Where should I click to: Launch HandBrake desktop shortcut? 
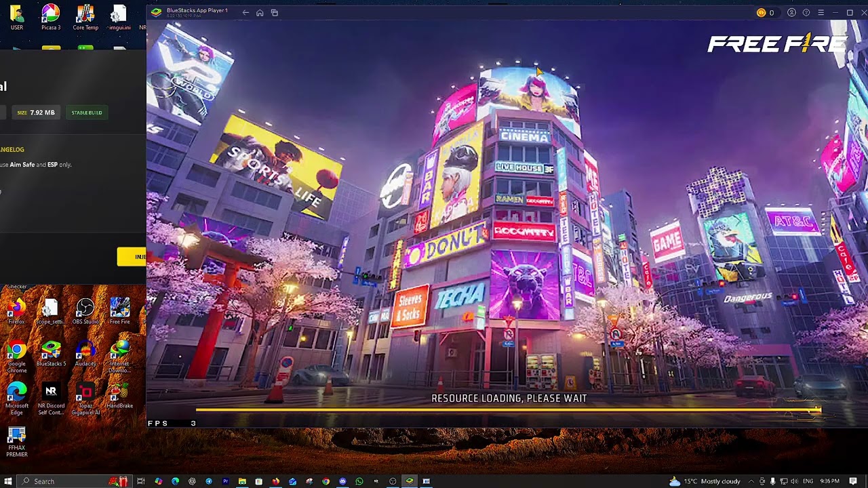point(119,396)
